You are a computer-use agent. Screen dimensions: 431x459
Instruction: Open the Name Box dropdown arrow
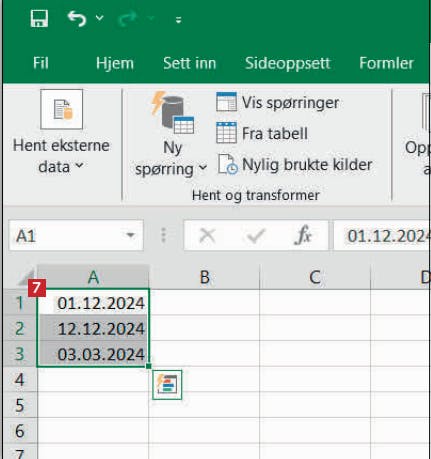(130, 235)
